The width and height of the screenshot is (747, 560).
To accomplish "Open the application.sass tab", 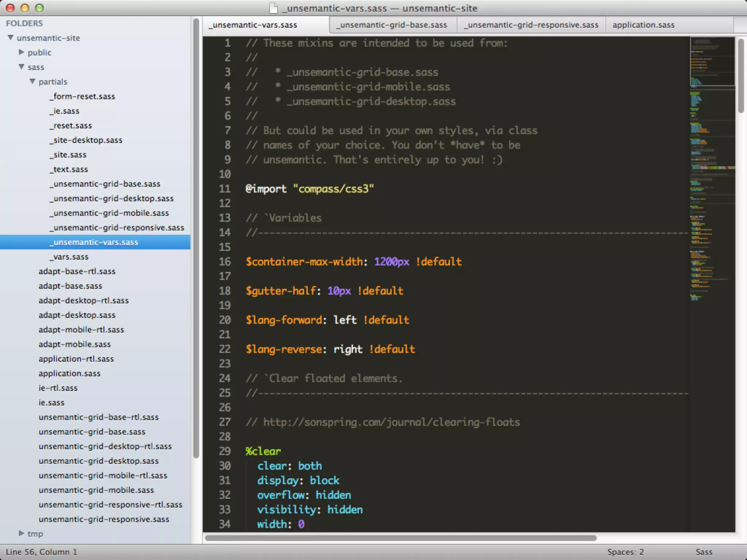I will pyautogui.click(x=643, y=25).
